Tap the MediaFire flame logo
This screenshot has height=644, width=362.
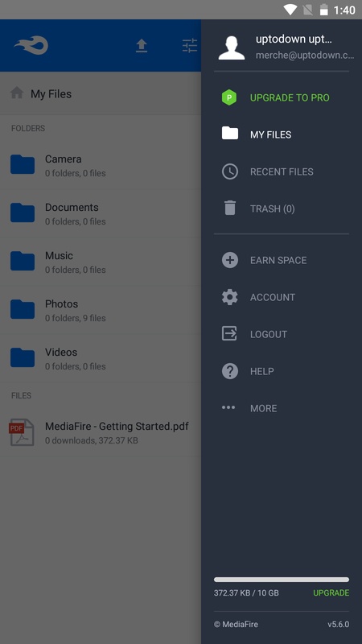coord(31,45)
